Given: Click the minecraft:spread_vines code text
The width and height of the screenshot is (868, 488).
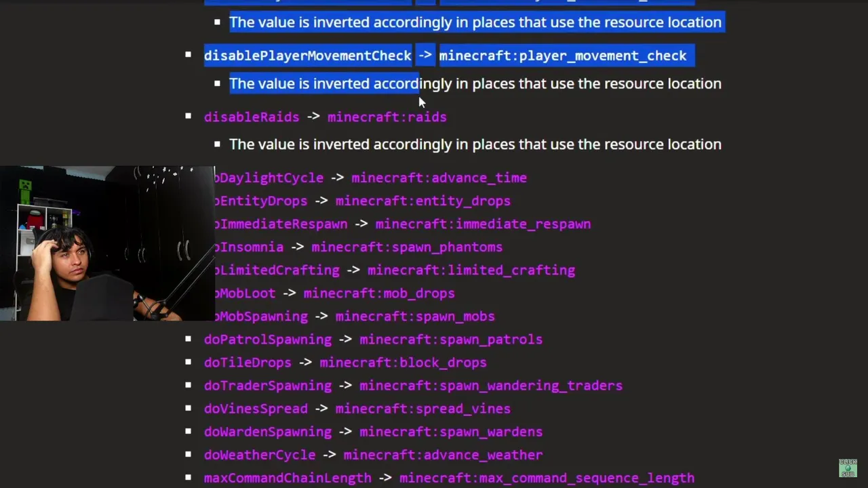Looking at the screenshot, I should [x=423, y=408].
